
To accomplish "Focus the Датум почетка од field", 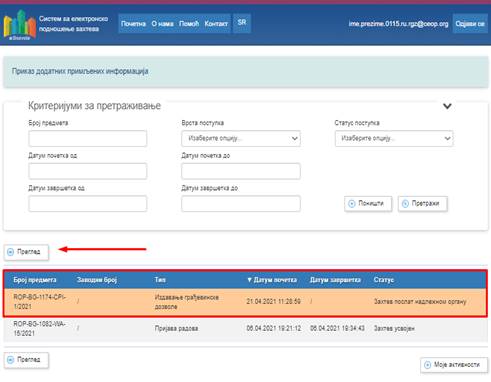I will pyautogui.click(x=88, y=171).
